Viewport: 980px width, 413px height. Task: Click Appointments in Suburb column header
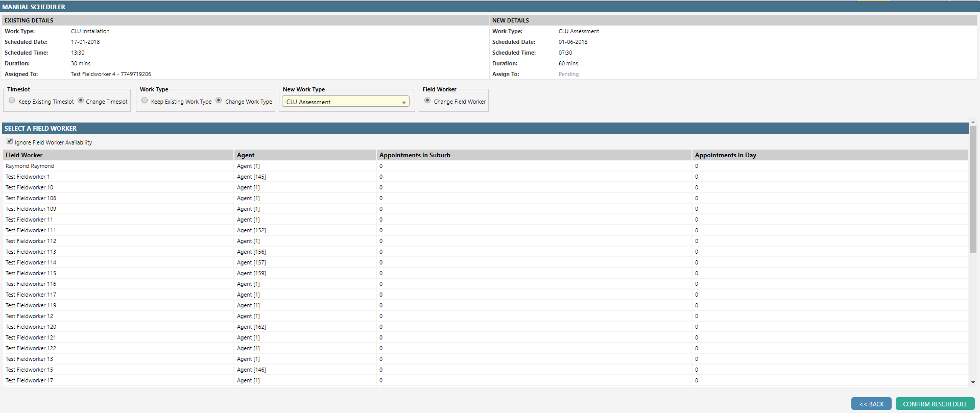pyautogui.click(x=415, y=155)
